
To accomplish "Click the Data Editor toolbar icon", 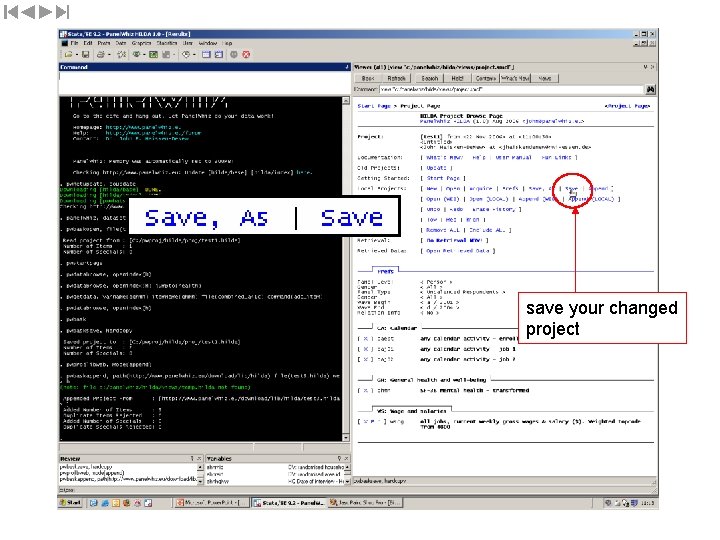I will coord(206,55).
